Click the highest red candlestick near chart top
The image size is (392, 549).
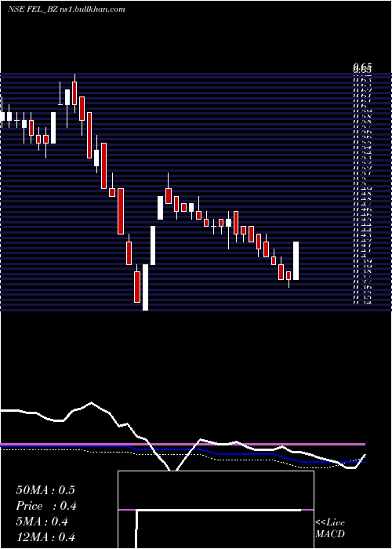coord(74,93)
